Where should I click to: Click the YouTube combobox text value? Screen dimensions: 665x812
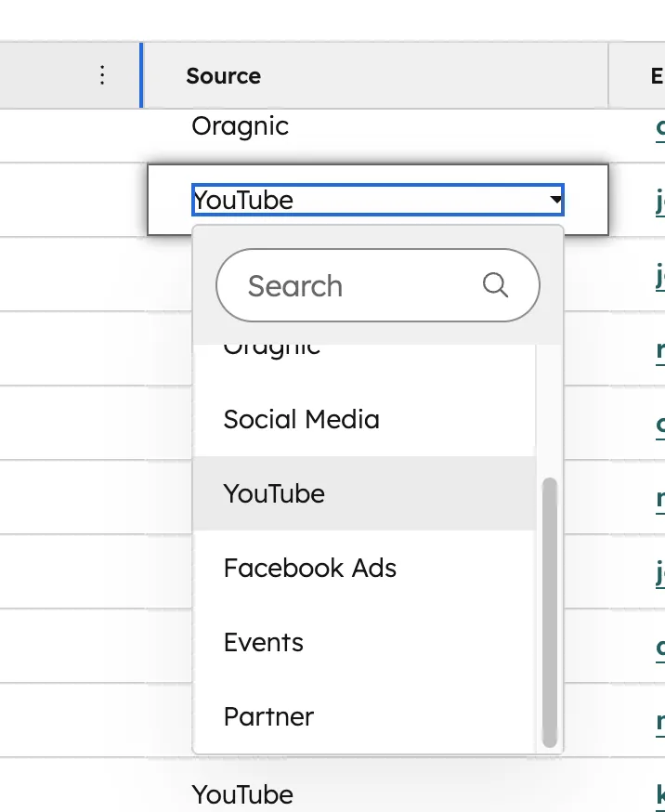pyautogui.click(x=241, y=200)
